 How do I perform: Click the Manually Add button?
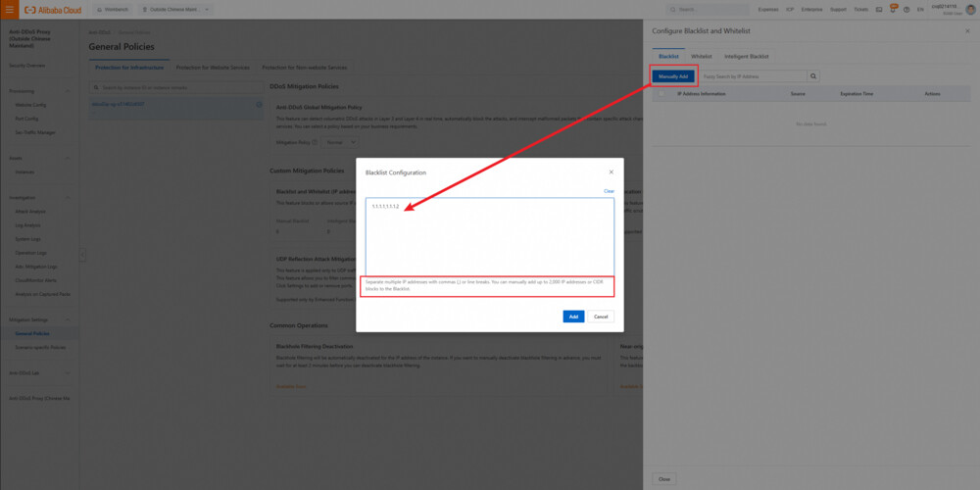pyautogui.click(x=673, y=76)
